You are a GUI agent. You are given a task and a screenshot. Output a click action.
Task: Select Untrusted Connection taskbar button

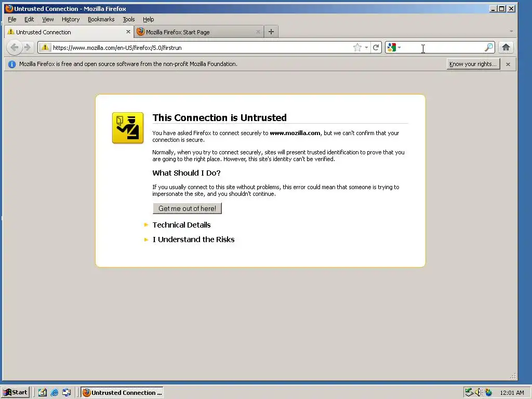click(122, 393)
